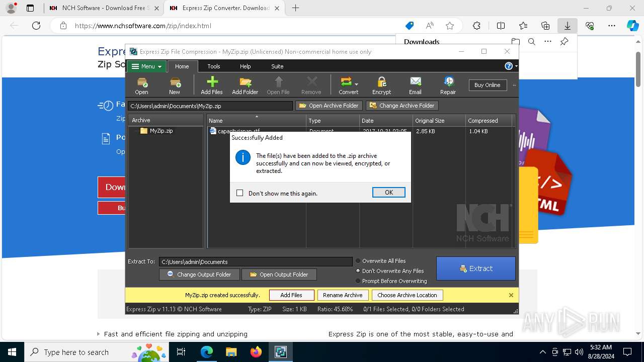Refresh the Edge browser page

36,26
